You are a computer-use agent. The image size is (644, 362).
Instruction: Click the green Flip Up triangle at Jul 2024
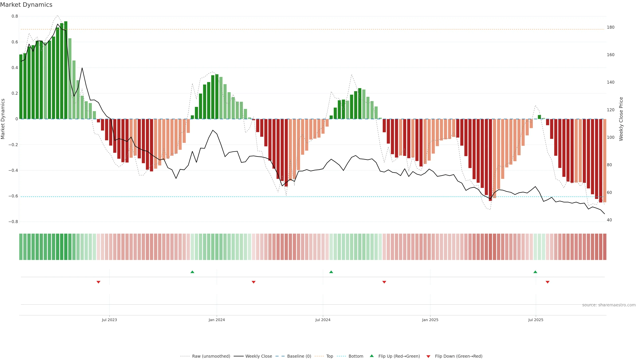331,272
